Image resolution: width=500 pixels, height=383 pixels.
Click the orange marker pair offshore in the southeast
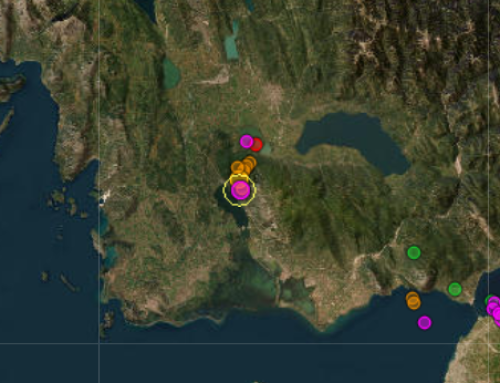tap(413, 301)
